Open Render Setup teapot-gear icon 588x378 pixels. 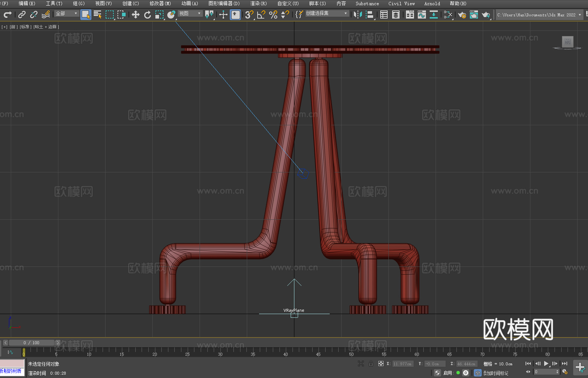coord(462,14)
